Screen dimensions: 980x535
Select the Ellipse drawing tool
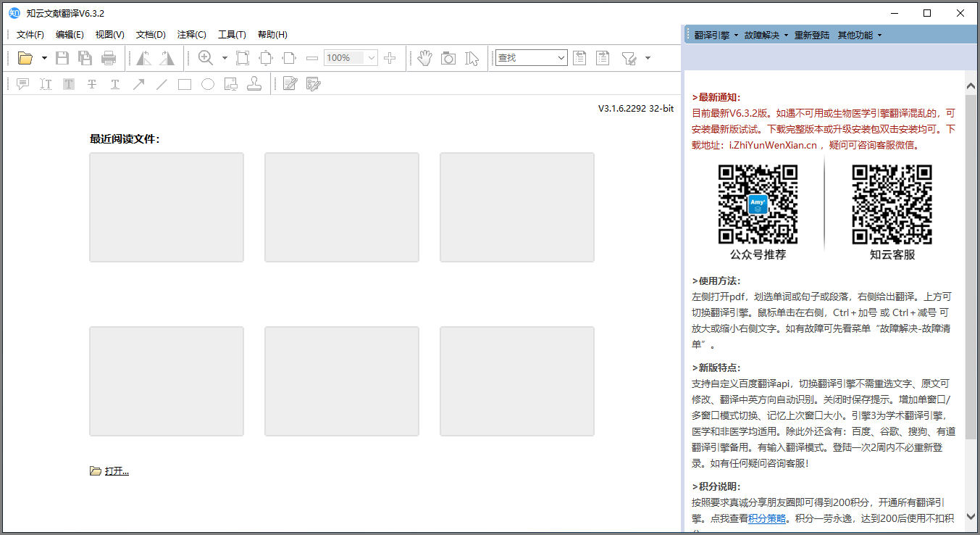pyautogui.click(x=208, y=84)
